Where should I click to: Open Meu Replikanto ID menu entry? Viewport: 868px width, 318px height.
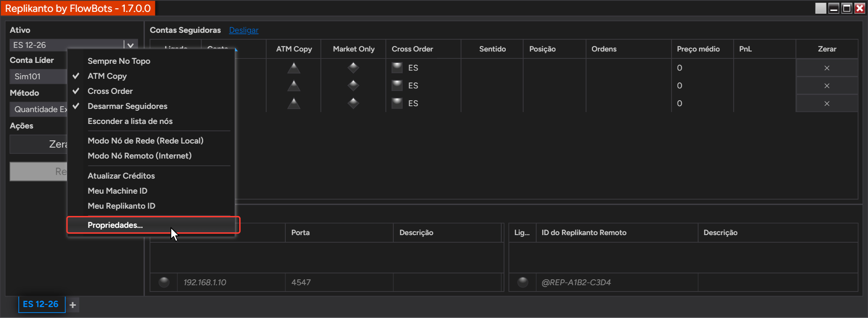tap(151, 206)
